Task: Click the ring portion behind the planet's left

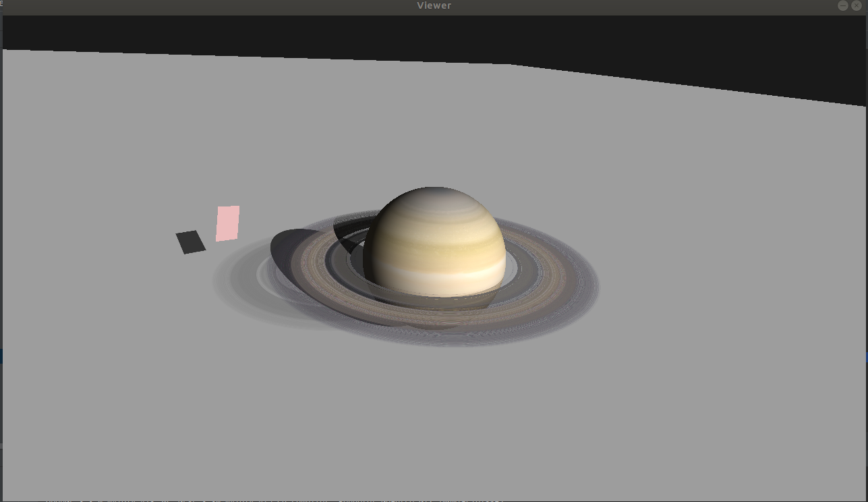Action: click(349, 234)
